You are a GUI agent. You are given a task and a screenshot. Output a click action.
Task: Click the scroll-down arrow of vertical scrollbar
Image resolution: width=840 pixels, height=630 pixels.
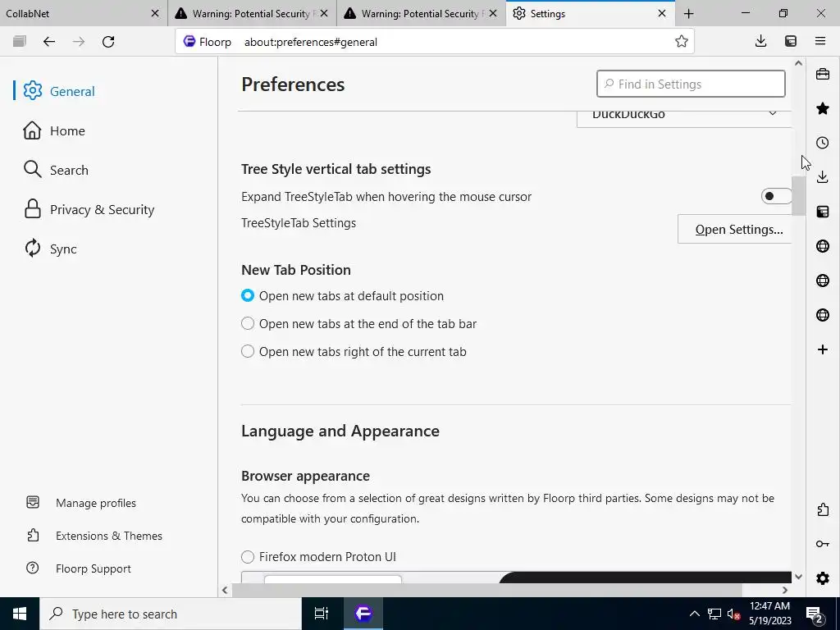[799, 577]
